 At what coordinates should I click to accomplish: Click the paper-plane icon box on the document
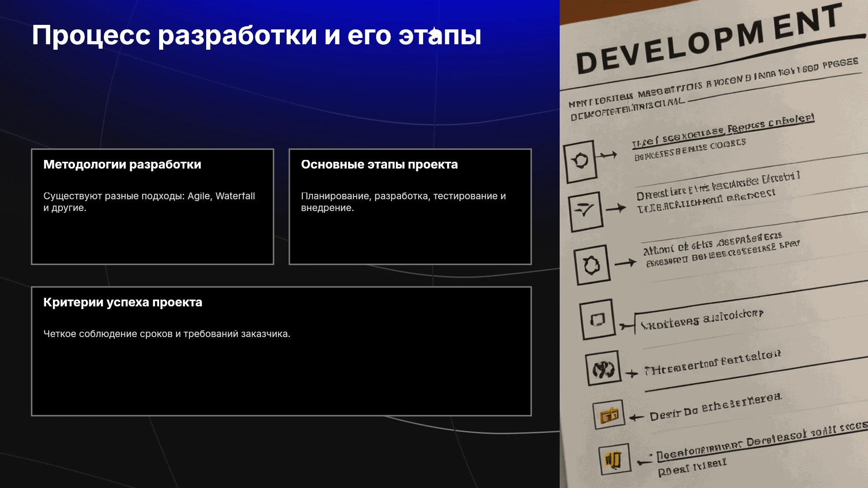click(586, 211)
